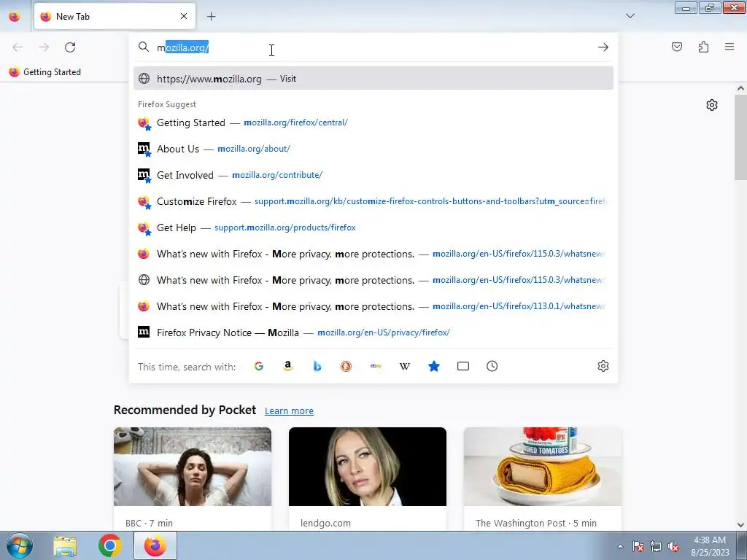
Task: Launch Chrome from taskbar
Action: [110, 545]
